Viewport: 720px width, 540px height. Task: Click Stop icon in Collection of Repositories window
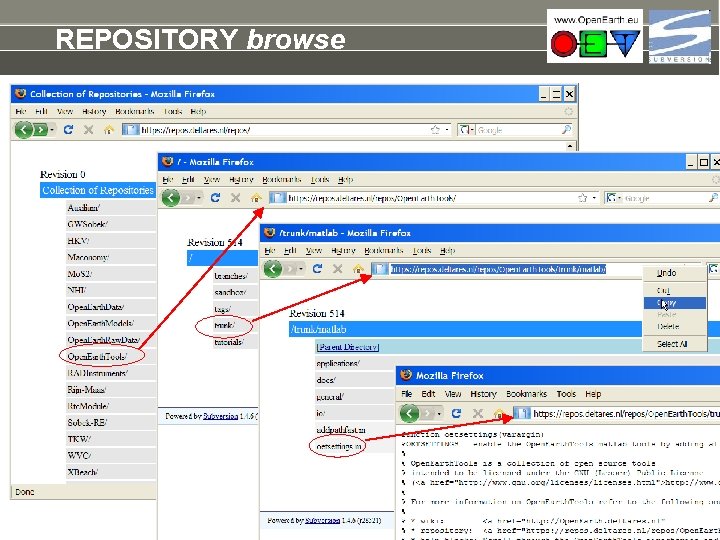pyautogui.click(x=89, y=130)
